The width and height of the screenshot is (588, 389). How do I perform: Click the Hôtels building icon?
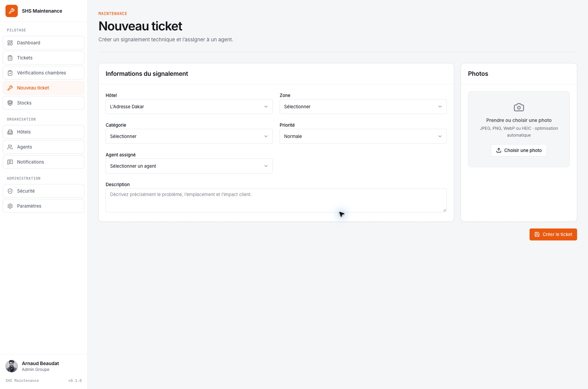point(10,132)
